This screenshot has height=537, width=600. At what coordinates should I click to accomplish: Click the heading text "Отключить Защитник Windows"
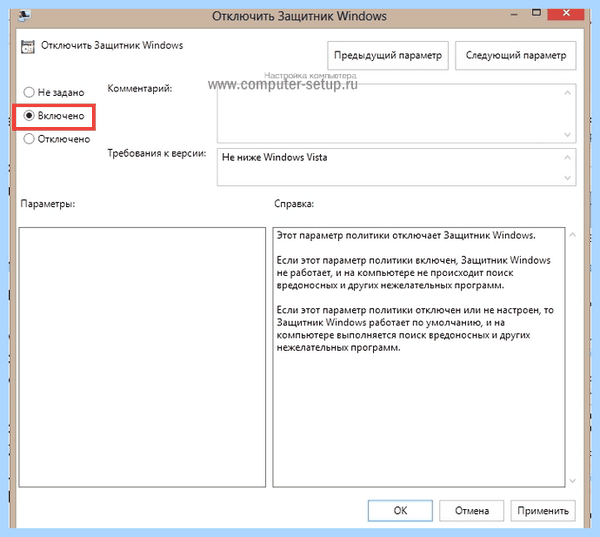point(112,45)
